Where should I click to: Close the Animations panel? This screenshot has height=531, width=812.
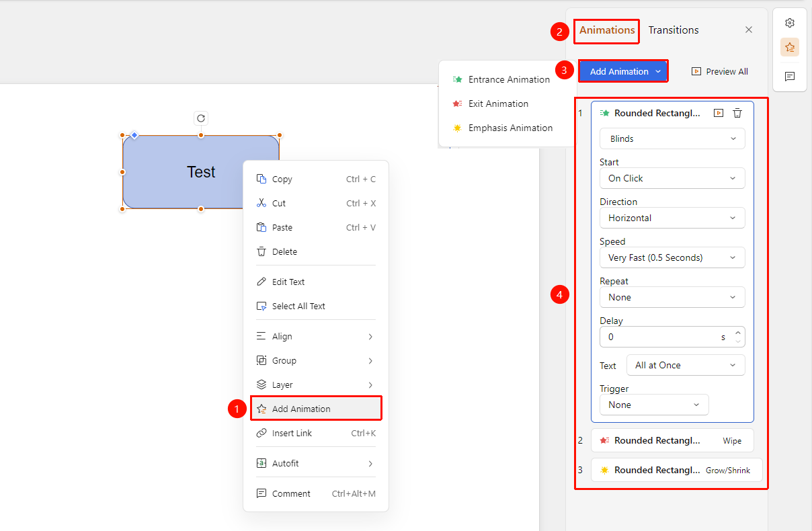(749, 30)
